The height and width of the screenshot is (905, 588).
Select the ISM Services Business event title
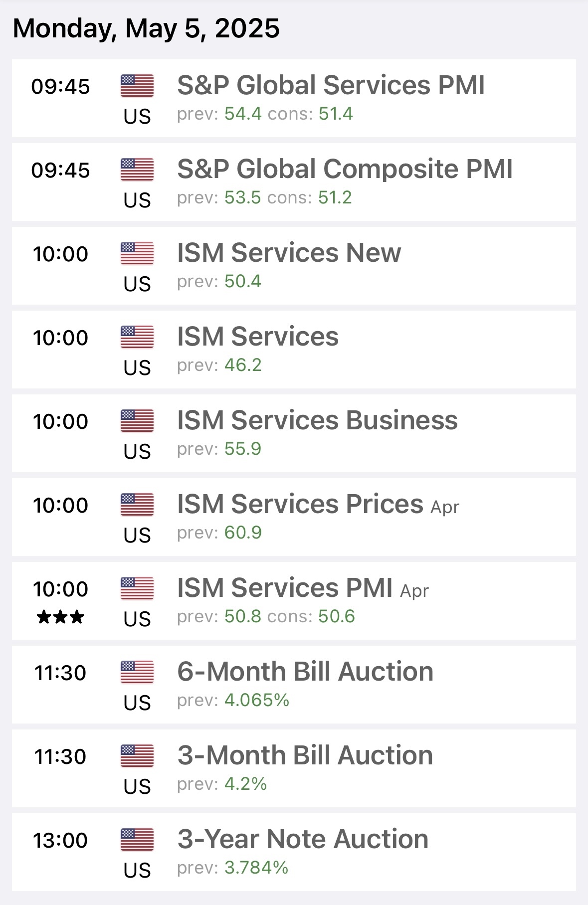click(317, 420)
